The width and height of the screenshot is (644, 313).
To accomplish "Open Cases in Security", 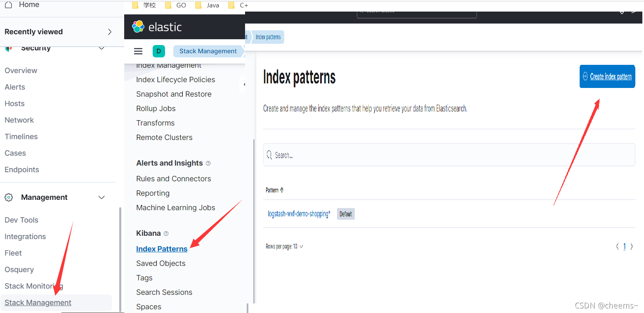I will tap(15, 153).
